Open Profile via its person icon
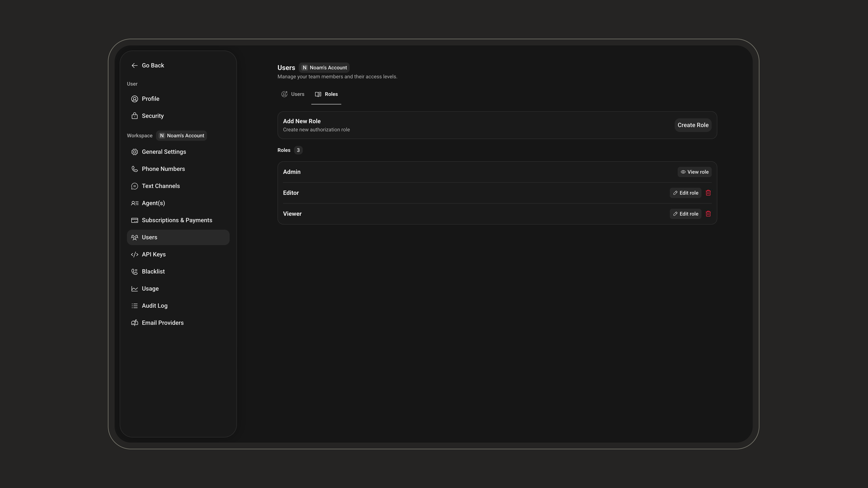Image resolution: width=868 pixels, height=488 pixels. point(134,99)
